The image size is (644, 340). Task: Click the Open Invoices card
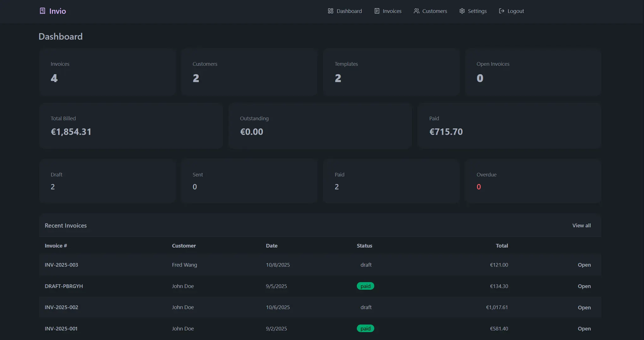(x=533, y=72)
